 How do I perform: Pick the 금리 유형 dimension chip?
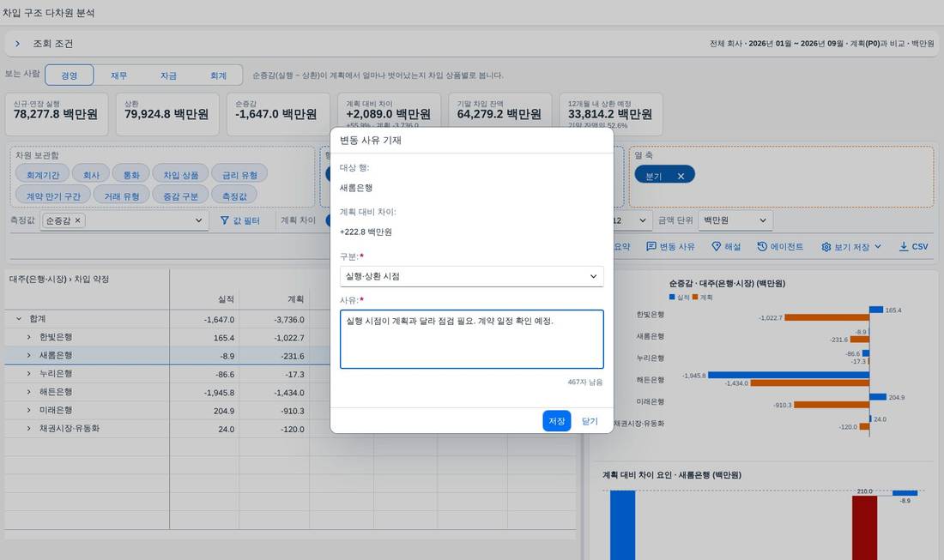(x=239, y=175)
